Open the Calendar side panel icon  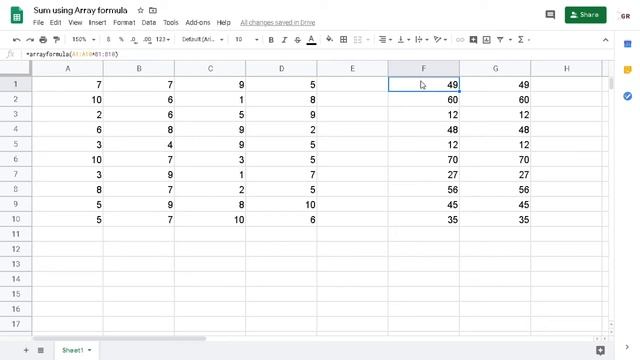pyautogui.click(x=628, y=44)
